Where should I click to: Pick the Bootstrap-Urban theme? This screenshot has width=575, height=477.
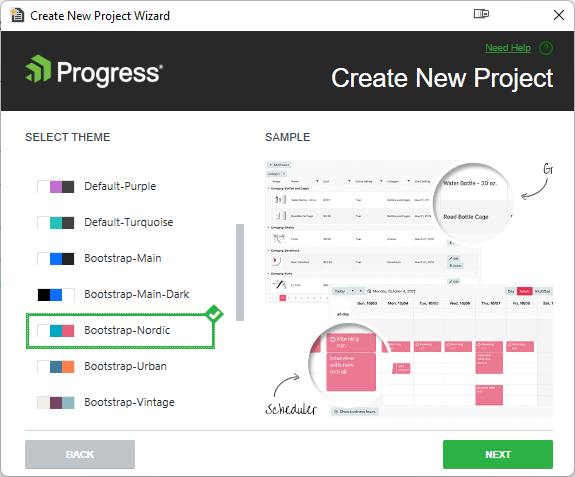tap(125, 366)
